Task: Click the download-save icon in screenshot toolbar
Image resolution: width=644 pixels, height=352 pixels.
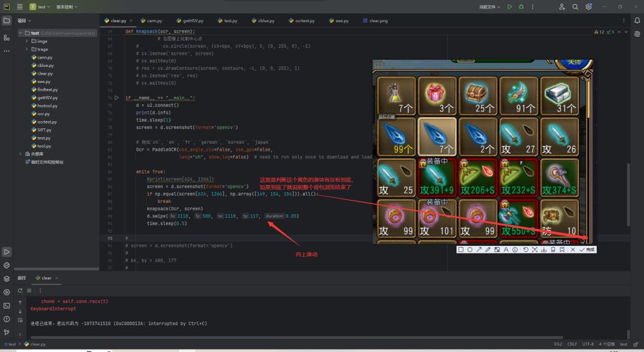Action: point(544,249)
